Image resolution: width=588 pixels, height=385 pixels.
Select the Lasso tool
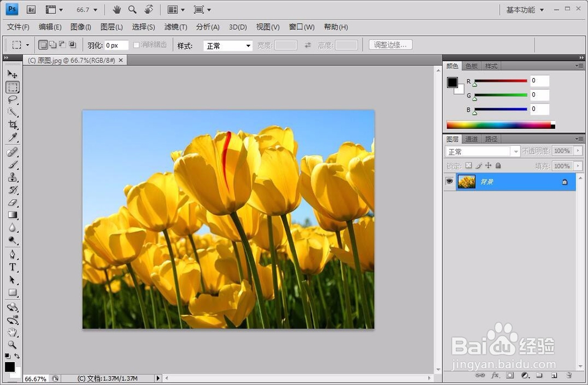tap(12, 99)
